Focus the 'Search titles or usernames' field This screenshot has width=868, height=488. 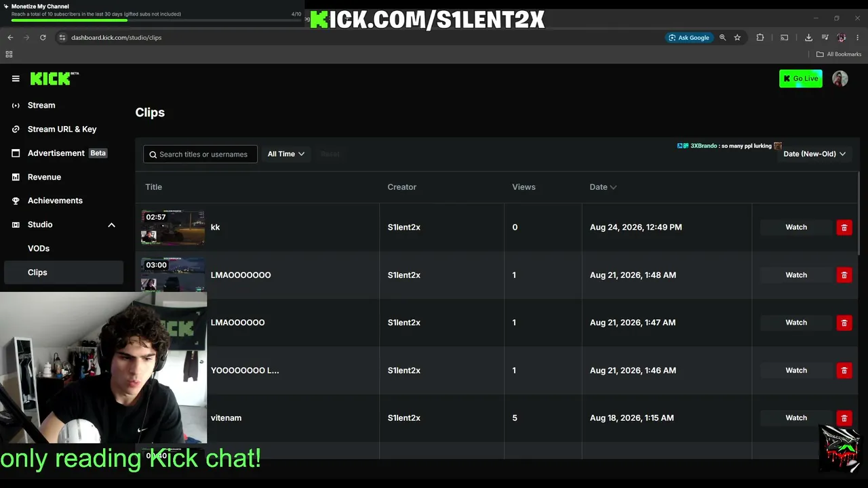pos(200,155)
